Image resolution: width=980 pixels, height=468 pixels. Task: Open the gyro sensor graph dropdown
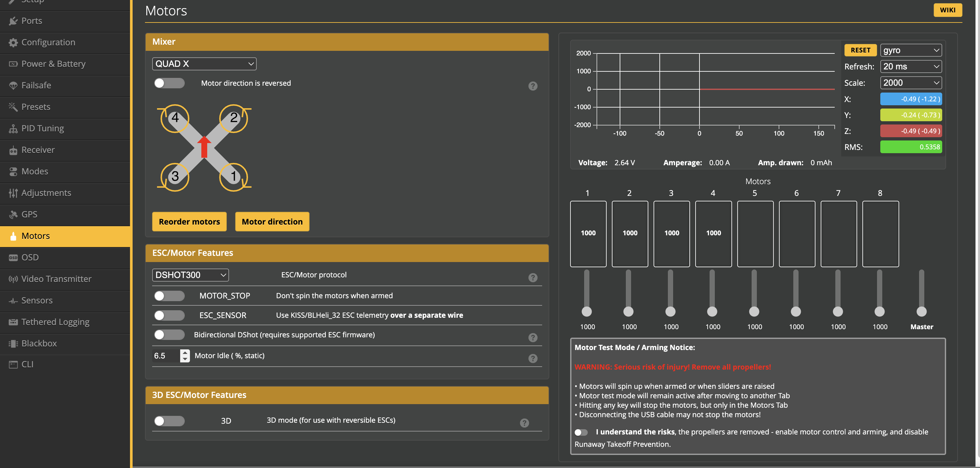pos(911,50)
